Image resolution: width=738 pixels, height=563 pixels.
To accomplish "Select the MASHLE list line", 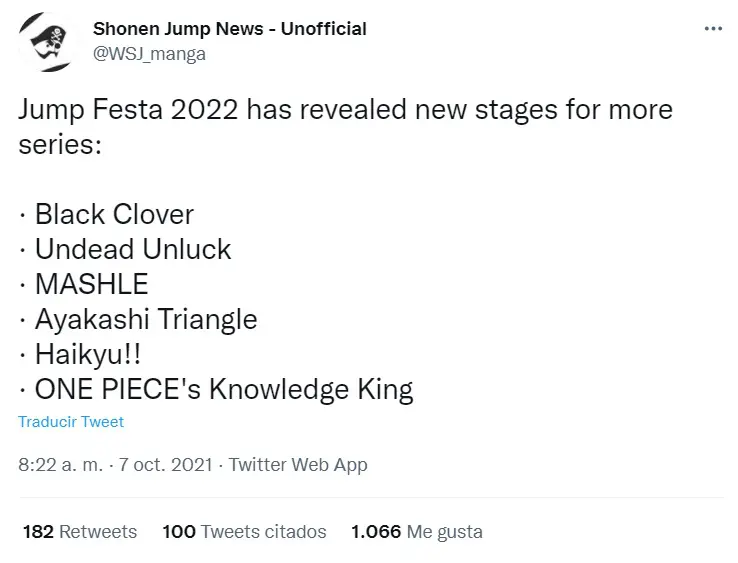I will coord(84,284).
